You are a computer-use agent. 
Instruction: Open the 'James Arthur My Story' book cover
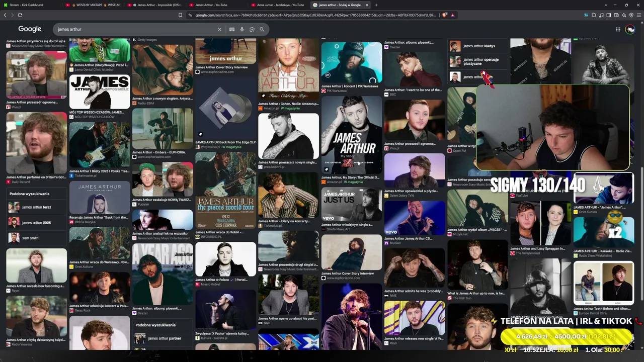pos(351,134)
